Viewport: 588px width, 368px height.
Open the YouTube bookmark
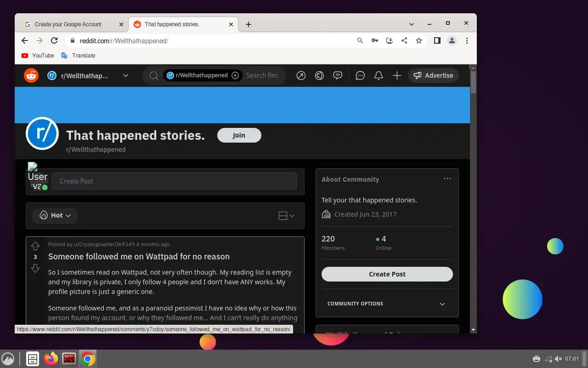(x=38, y=55)
